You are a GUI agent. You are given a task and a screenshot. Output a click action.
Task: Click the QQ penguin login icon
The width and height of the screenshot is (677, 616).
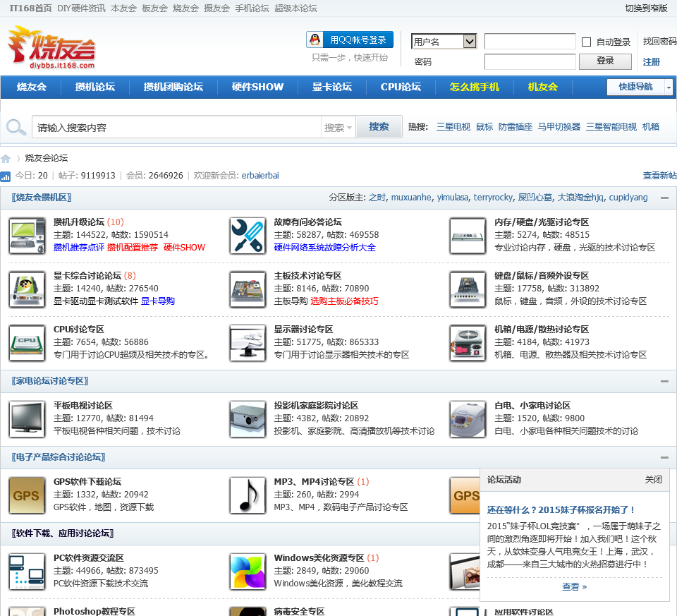tap(315, 40)
